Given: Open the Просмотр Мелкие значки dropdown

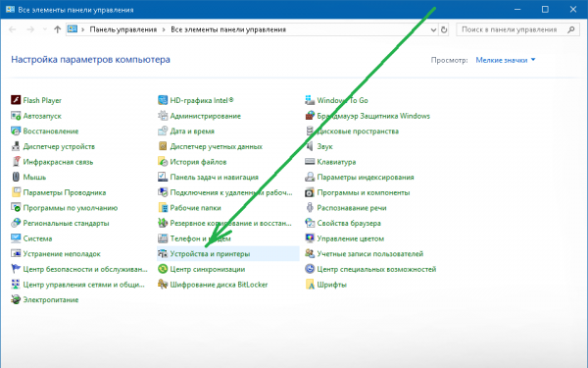Looking at the screenshot, I should coord(505,60).
